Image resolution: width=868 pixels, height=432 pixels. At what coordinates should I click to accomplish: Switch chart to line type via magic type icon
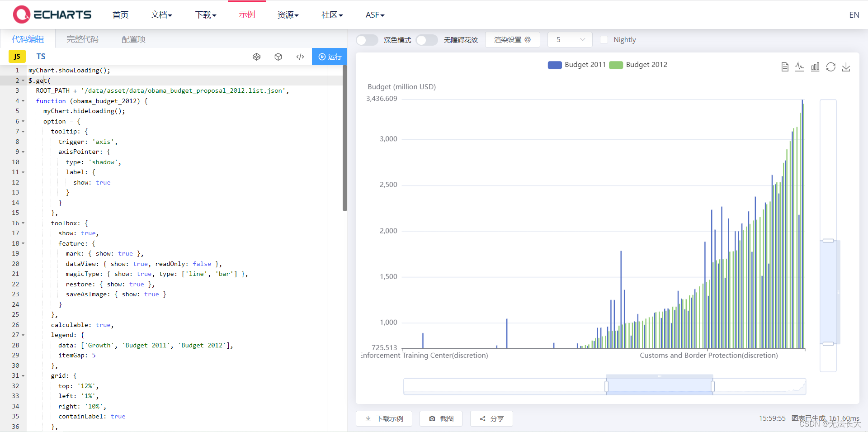(800, 66)
